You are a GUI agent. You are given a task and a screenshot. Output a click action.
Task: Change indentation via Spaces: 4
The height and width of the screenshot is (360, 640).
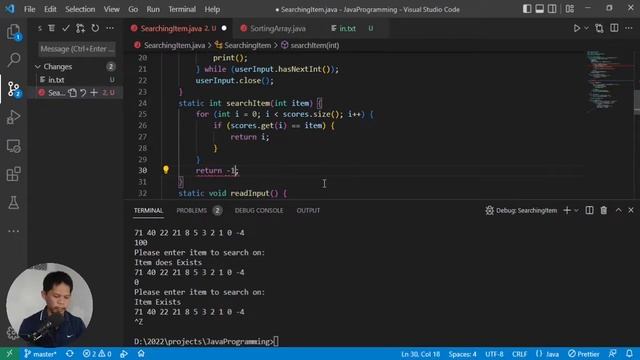click(x=462, y=354)
